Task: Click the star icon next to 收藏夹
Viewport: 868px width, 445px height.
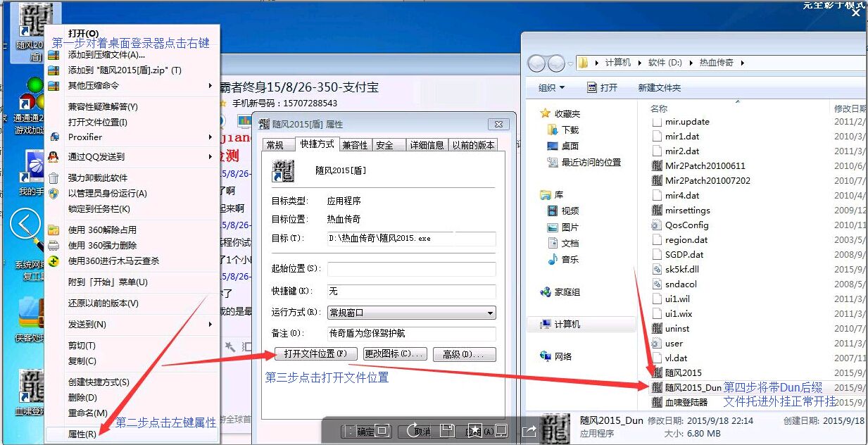Action: click(x=545, y=113)
